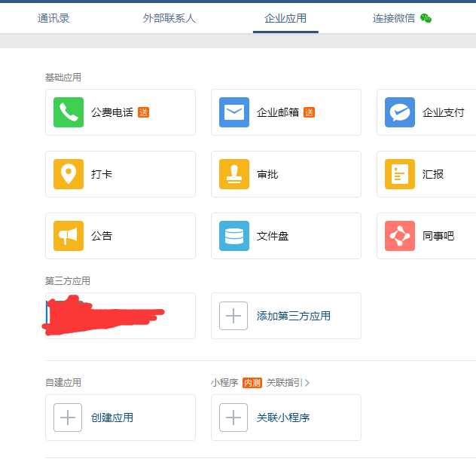Click the 同事吧 app name

point(438,236)
